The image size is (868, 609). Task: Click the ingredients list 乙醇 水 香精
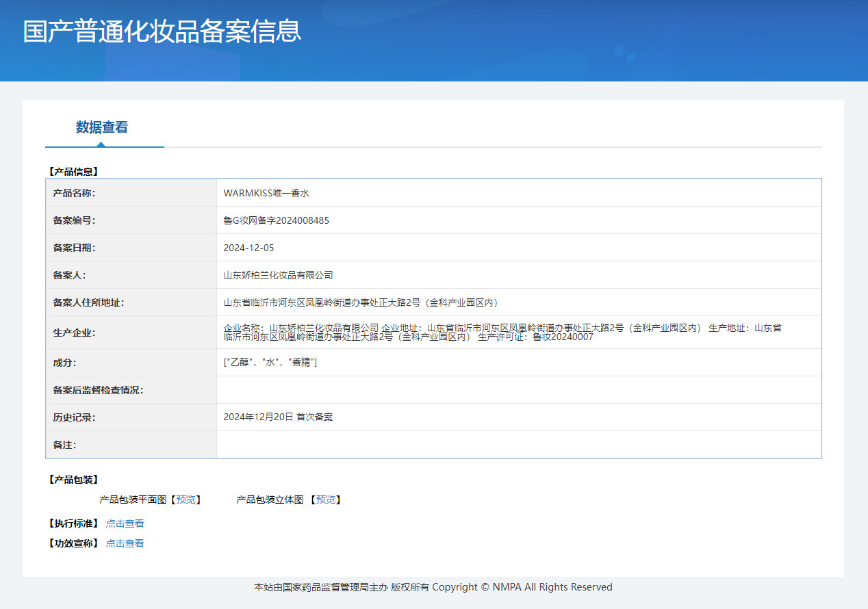click(270, 363)
